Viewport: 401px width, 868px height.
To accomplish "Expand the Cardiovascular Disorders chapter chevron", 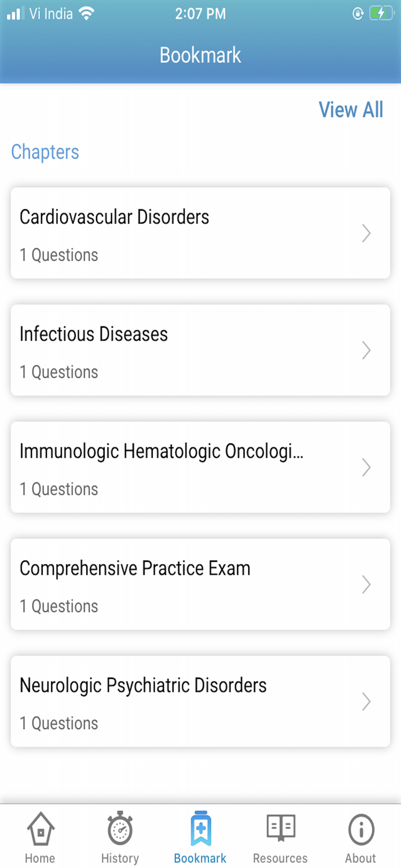I will pyautogui.click(x=366, y=233).
